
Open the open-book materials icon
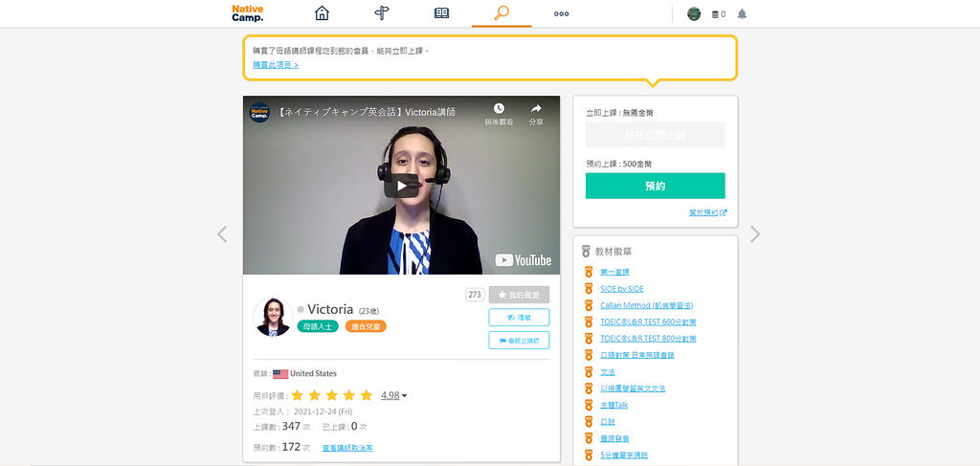(442, 13)
